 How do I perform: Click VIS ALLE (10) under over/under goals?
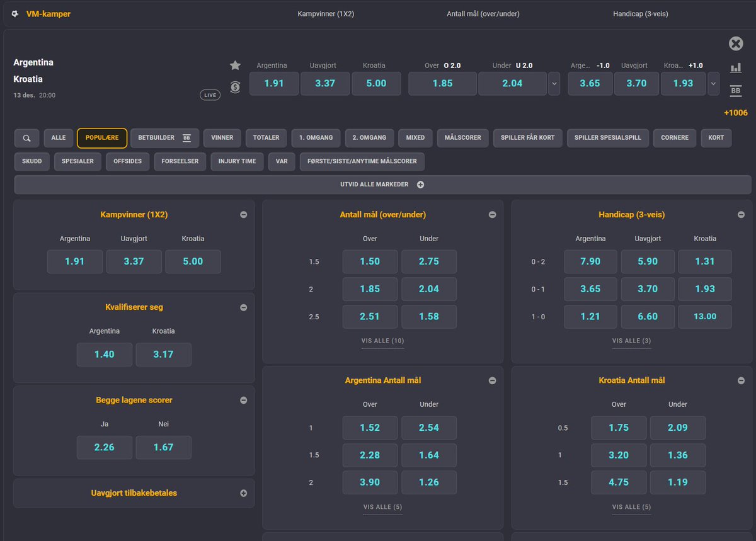tap(382, 341)
